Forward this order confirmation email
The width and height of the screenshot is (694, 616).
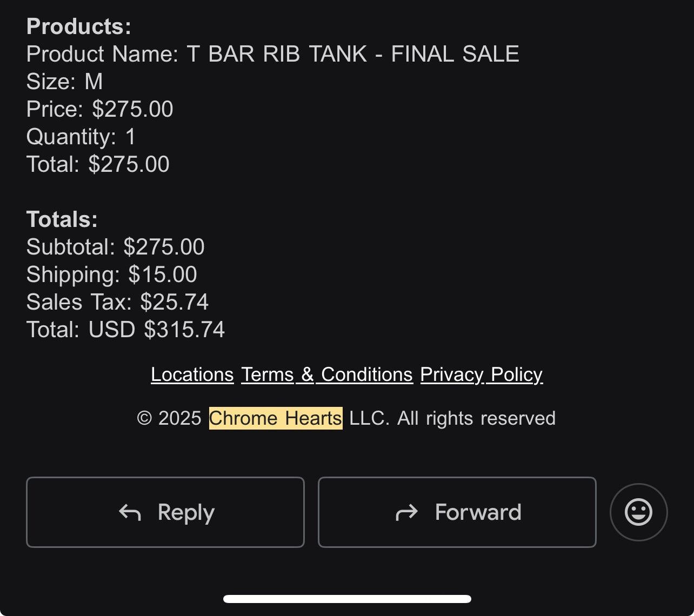457,512
